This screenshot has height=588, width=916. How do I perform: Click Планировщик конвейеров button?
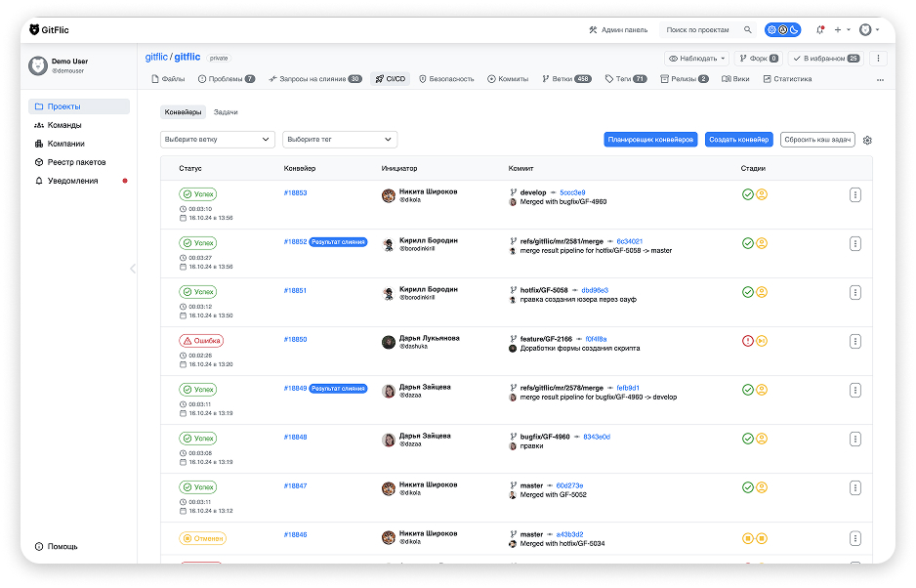click(650, 140)
